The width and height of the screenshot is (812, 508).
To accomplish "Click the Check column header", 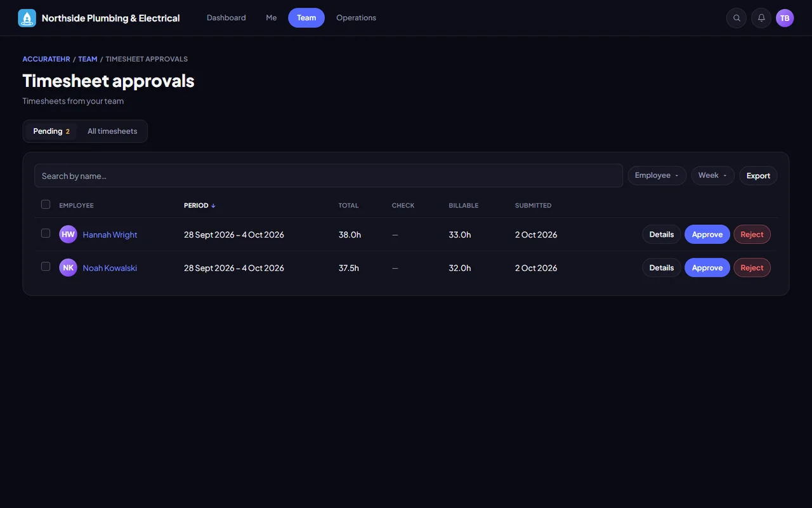I will coord(403,205).
